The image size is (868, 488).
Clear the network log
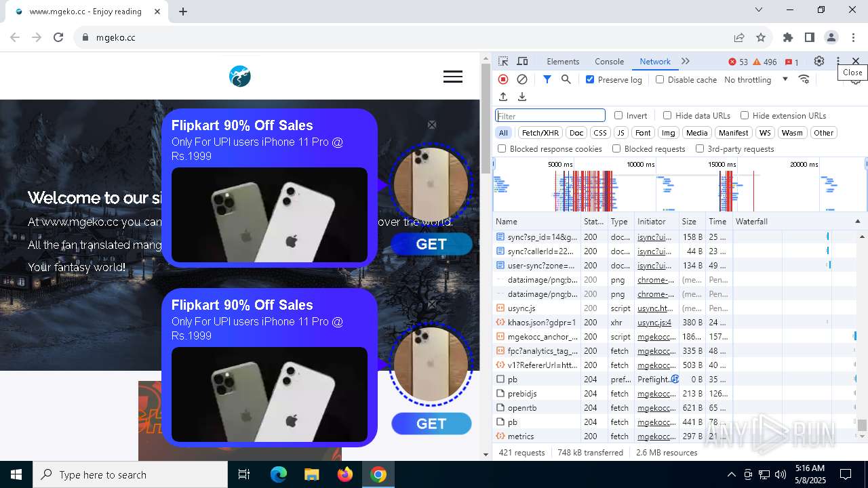coord(522,79)
